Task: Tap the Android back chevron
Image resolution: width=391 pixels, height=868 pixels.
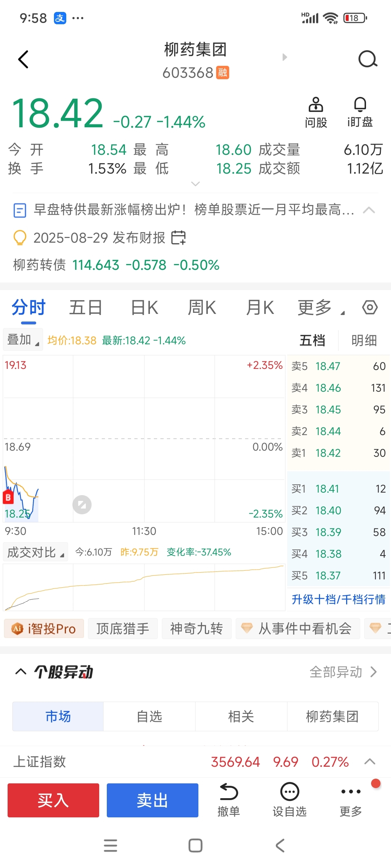Action: [x=280, y=846]
